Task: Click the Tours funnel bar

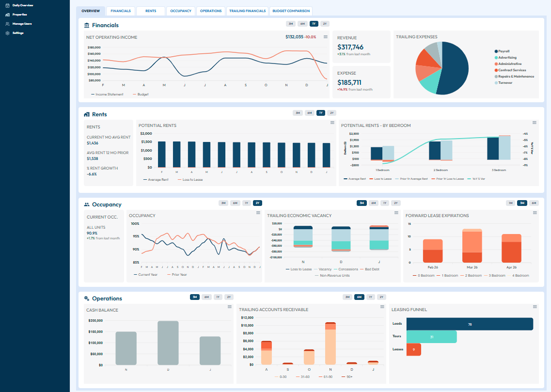Action: click(431, 337)
